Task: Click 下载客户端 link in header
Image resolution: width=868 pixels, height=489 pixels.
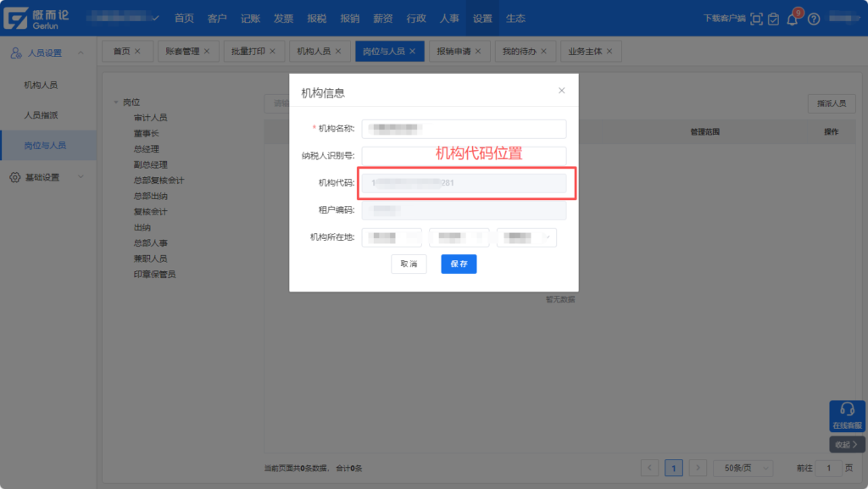Action: click(x=724, y=19)
